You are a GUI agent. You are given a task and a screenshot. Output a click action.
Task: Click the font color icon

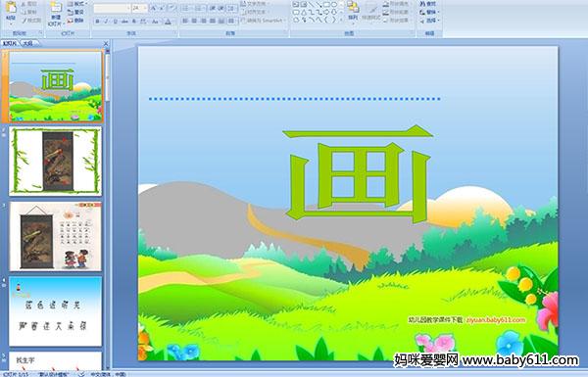[168, 22]
